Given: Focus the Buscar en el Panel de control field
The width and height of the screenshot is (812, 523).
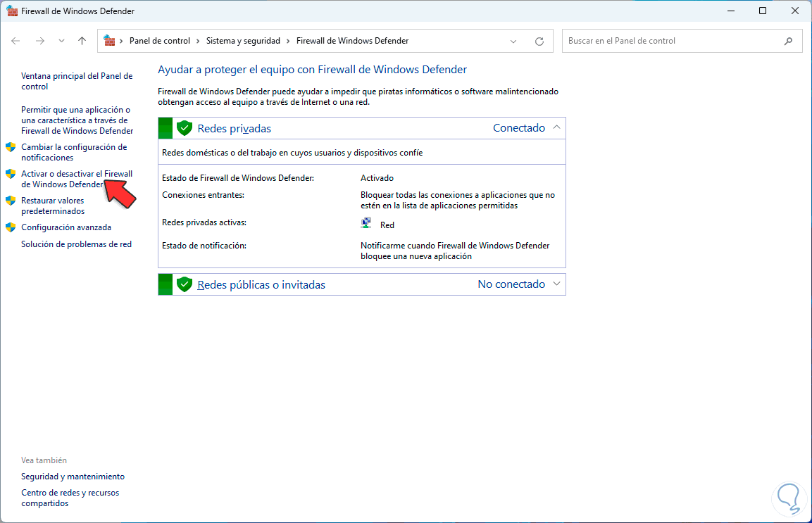Looking at the screenshot, I should [682, 41].
